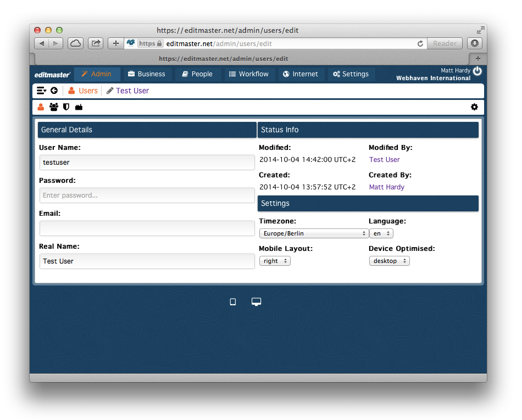Click into the Password input field
This screenshot has width=522, height=420.
147,195
